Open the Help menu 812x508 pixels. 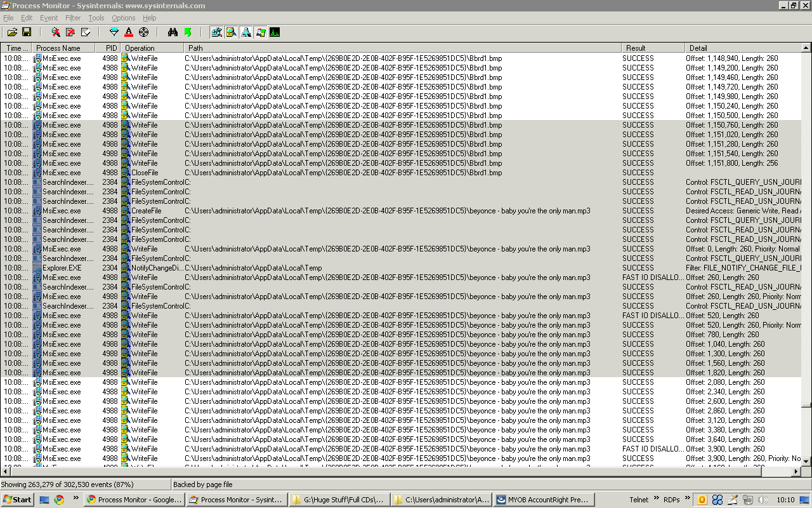(x=149, y=18)
